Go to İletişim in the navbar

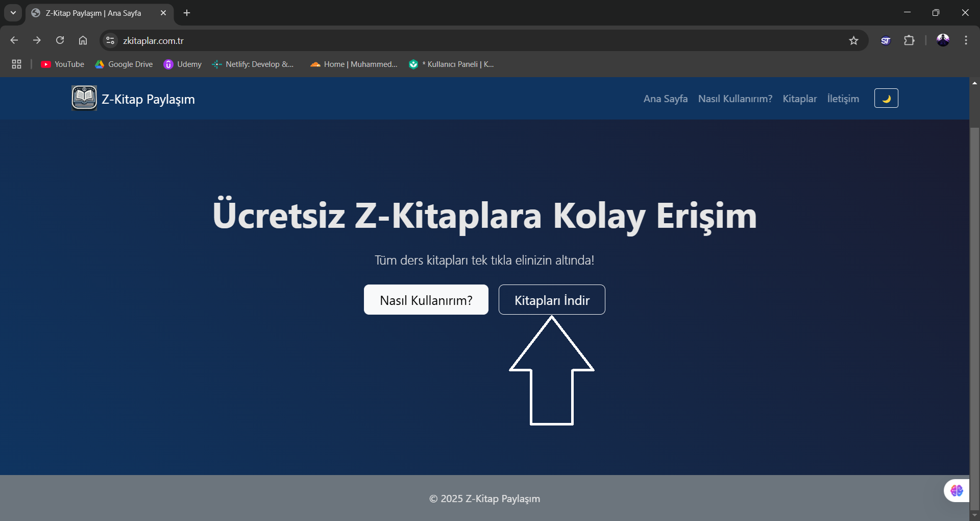[843, 99]
